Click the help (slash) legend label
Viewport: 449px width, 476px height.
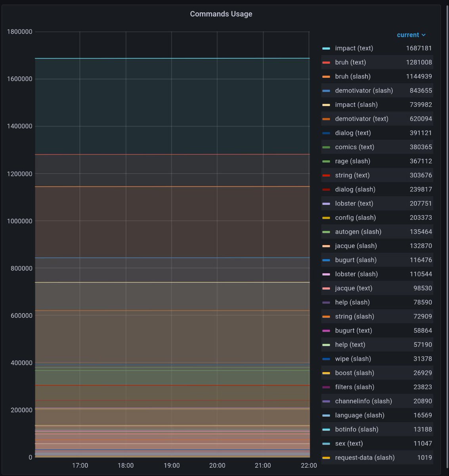[352, 302]
